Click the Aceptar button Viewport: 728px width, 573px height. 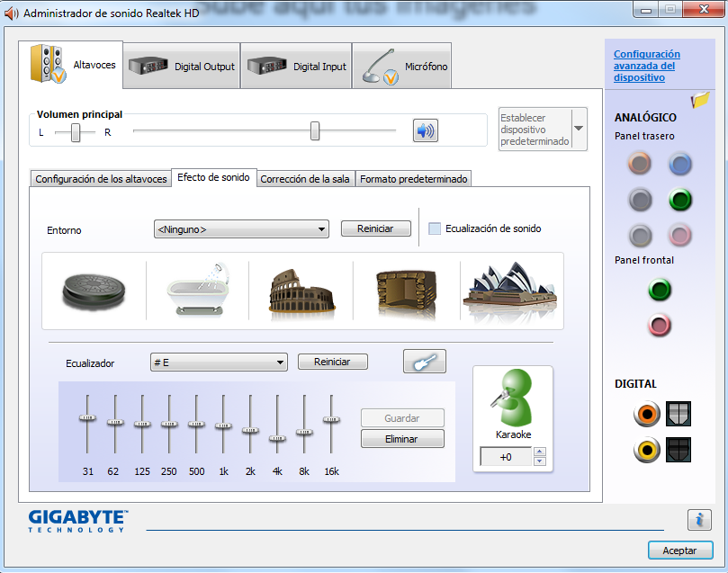pos(679,551)
